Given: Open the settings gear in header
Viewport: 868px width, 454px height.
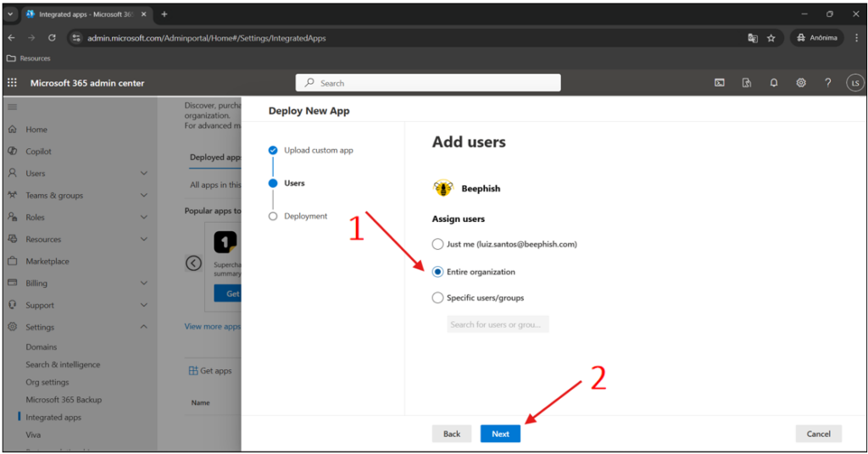Looking at the screenshot, I should [x=800, y=83].
